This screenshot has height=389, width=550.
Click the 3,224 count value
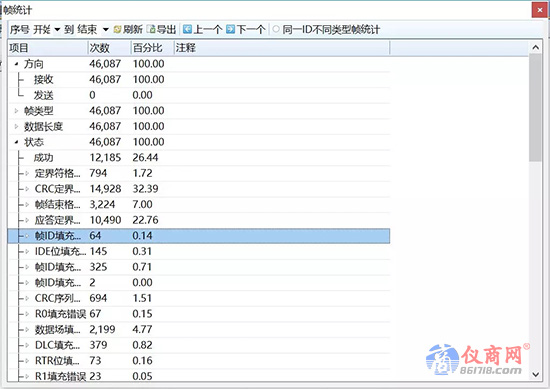pyautogui.click(x=102, y=204)
